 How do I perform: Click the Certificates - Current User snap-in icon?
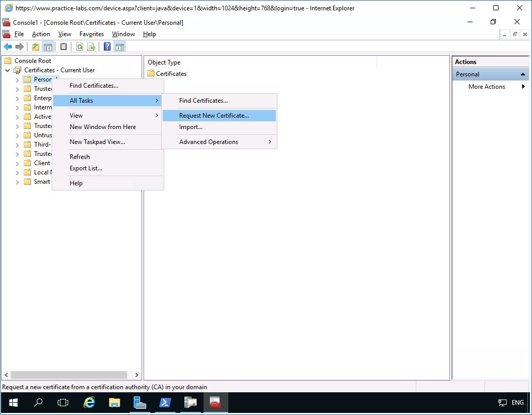18,70
